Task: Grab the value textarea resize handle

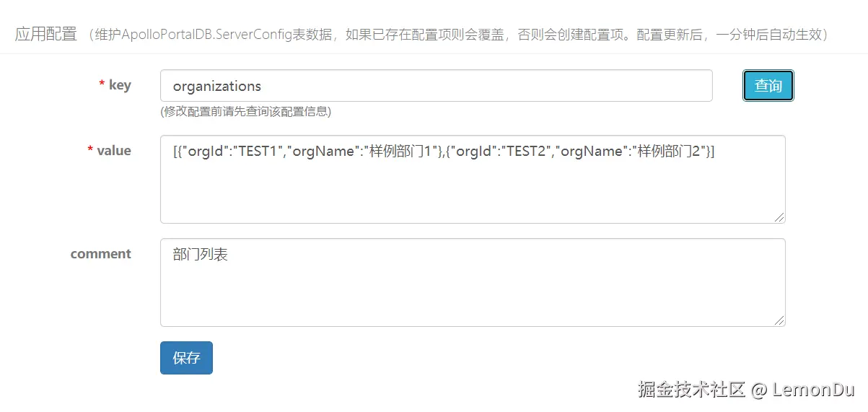Action: tap(779, 217)
